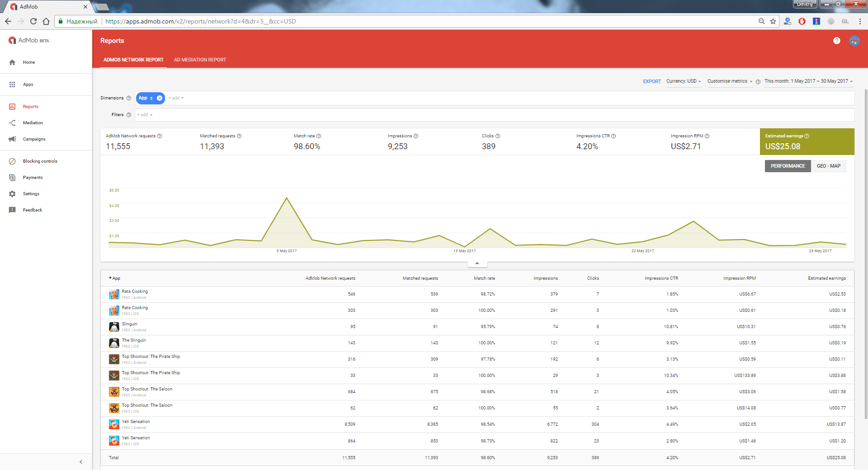Switch to AdMob Network Report tab
Image resolution: width=868 pixels, height=470 pixels.
point(133,60)
